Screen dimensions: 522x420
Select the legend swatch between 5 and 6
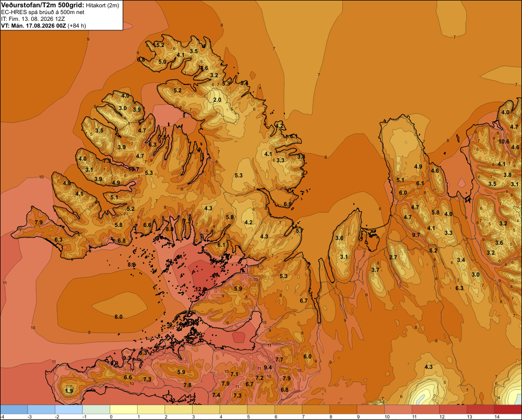[261, 410]
